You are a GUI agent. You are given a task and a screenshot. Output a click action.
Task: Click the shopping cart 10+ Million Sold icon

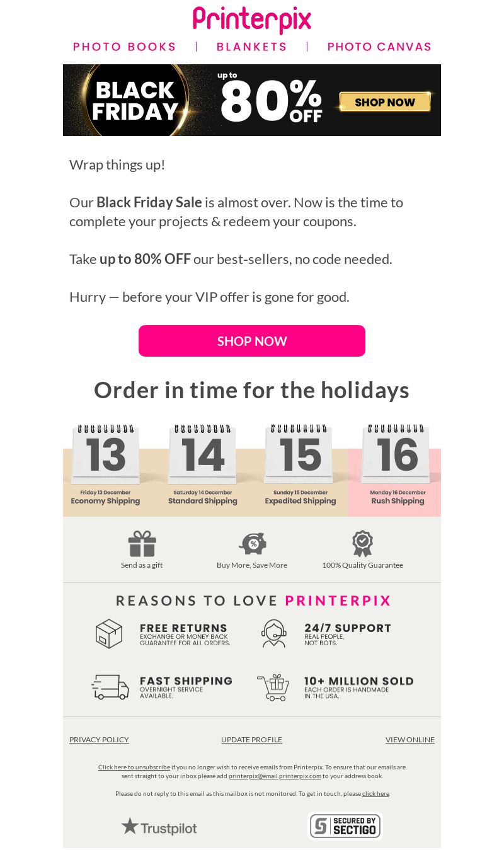click(273, 687)
